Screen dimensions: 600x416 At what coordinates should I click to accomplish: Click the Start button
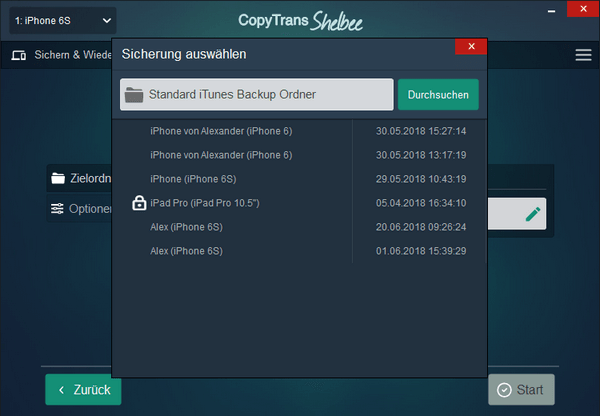coord(521,390)
